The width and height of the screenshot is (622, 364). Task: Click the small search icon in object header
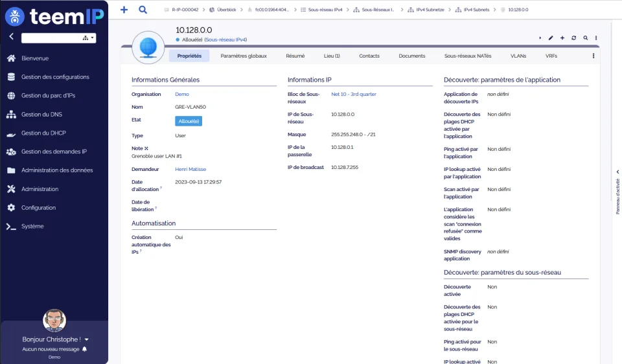[x=586, y=38]
